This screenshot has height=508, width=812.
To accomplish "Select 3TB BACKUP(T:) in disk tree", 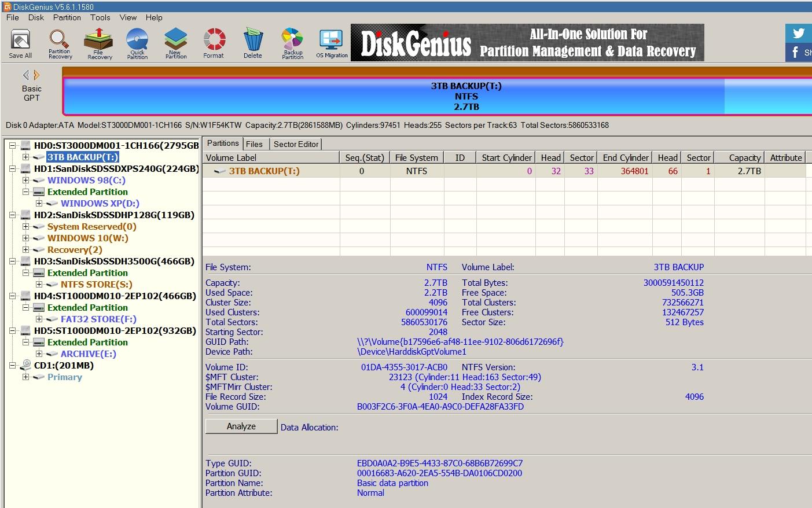I will [83, 157].
